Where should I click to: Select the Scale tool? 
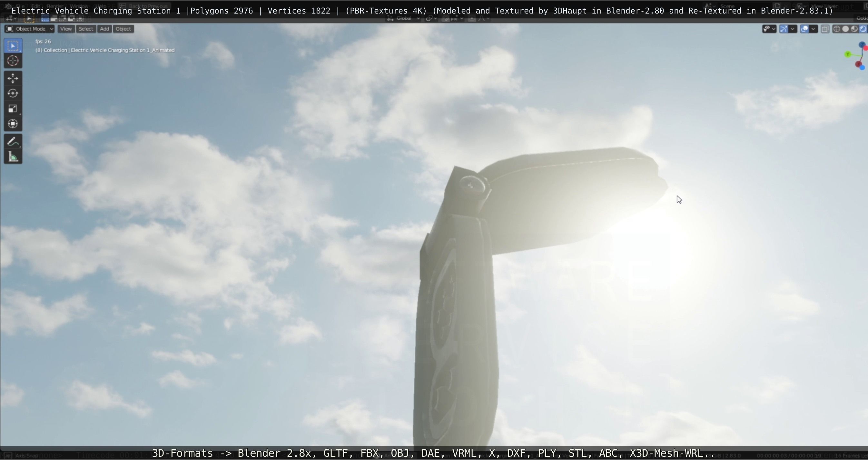point(13,108)
